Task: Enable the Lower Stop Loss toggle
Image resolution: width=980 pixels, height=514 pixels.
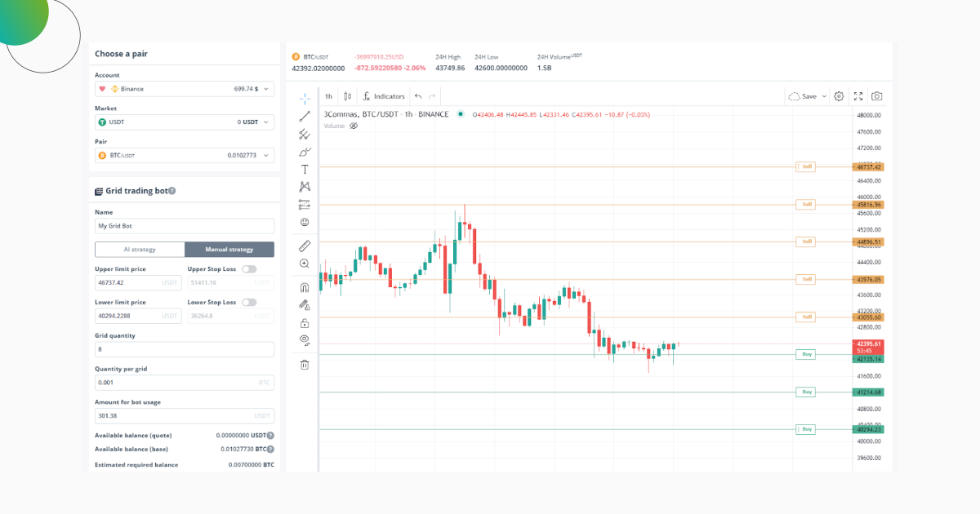Action: (249, 302)
